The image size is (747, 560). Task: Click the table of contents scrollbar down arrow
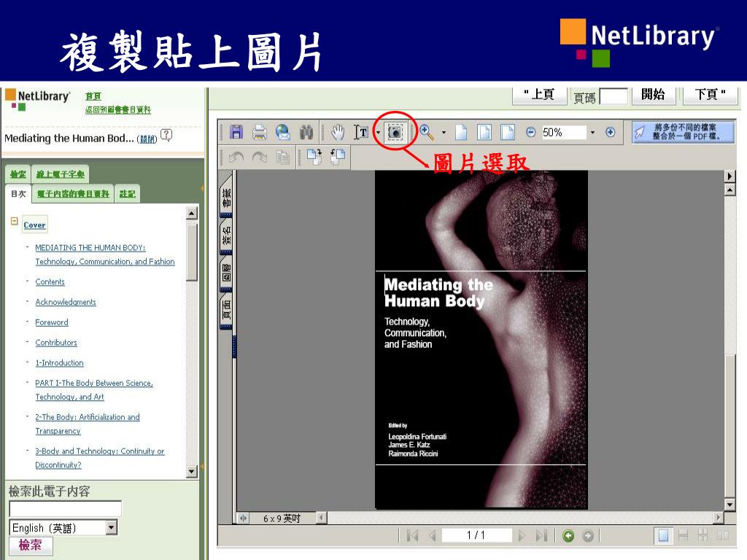192,472
